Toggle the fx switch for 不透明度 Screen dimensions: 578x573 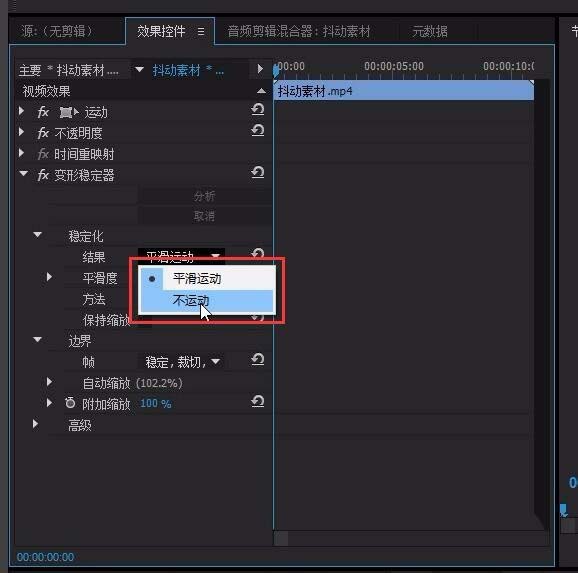point(43,133)
